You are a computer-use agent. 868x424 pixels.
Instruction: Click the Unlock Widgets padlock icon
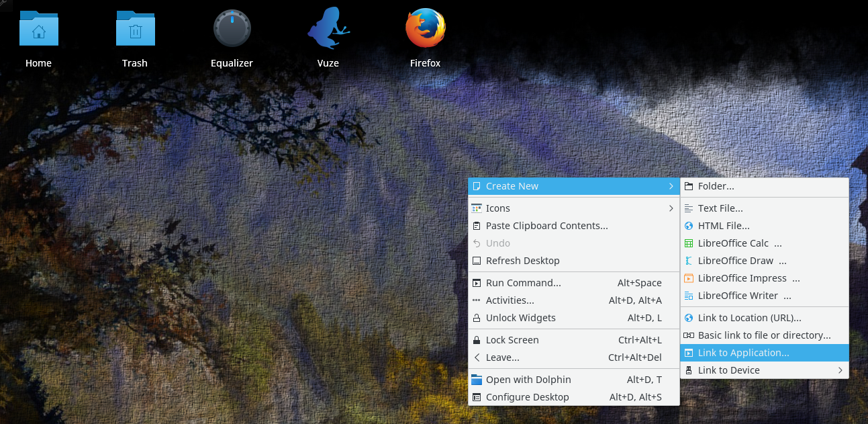coord(477,318)
